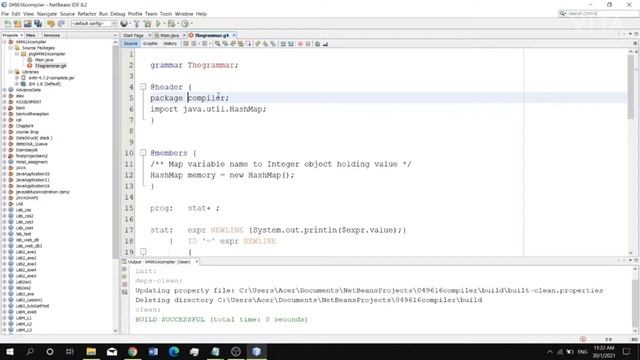
Task: Click the New File toolbar icon
Action: coord(7,24)
